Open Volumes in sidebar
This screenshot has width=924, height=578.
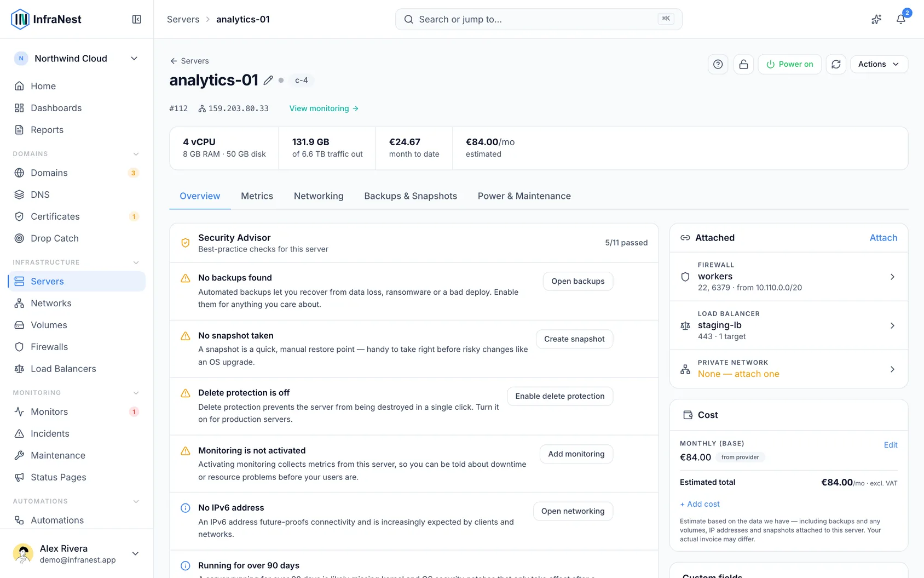(77, 325)
